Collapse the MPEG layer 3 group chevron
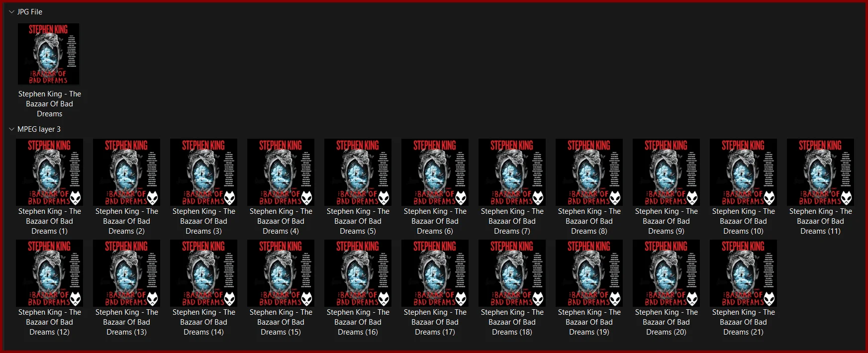868x353 pixels. coord(11,129)
